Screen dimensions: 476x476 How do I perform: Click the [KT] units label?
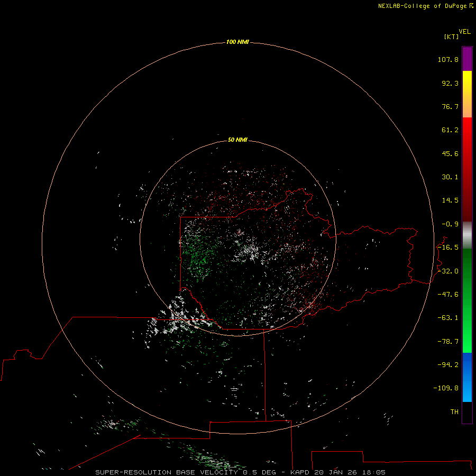[x=451, y=36]
